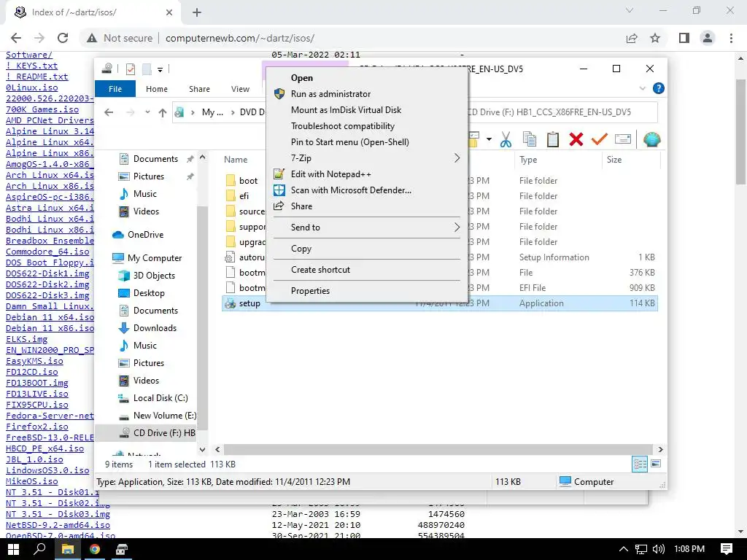Click the red X Delete toolbar icon
Image resolution: width=747 pixels, height=560 pixels.
click(x=576, y=139)
